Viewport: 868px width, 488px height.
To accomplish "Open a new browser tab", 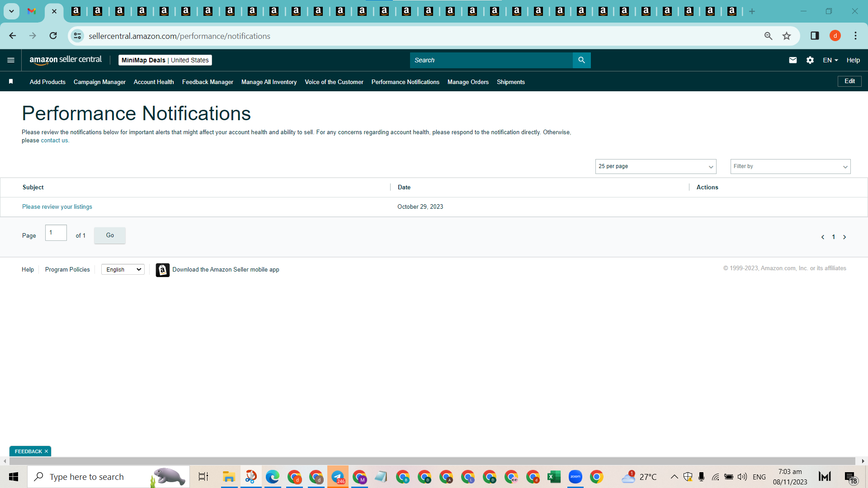I will tap(752, 11).
